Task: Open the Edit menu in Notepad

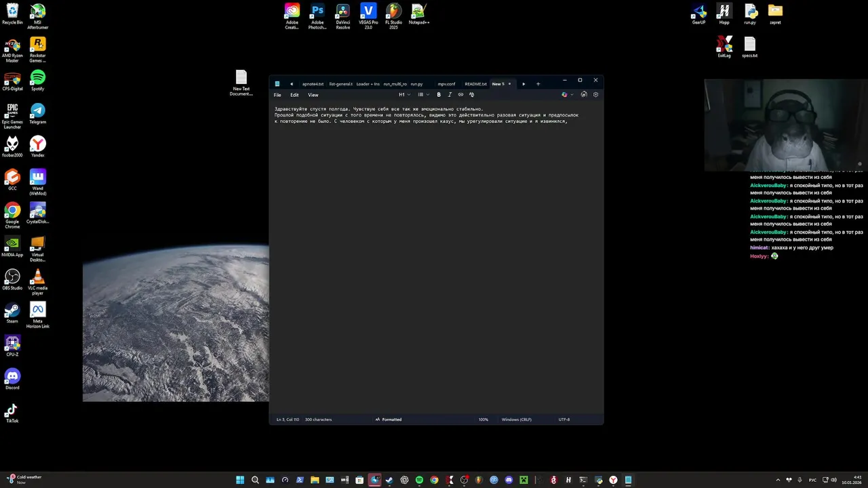Action: coord(294,95)
